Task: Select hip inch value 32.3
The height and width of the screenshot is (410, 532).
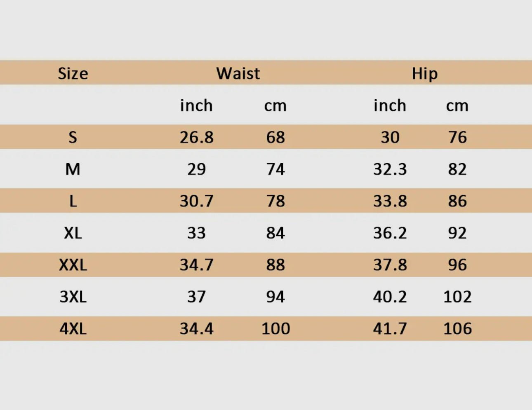Action: coord(390,169)
